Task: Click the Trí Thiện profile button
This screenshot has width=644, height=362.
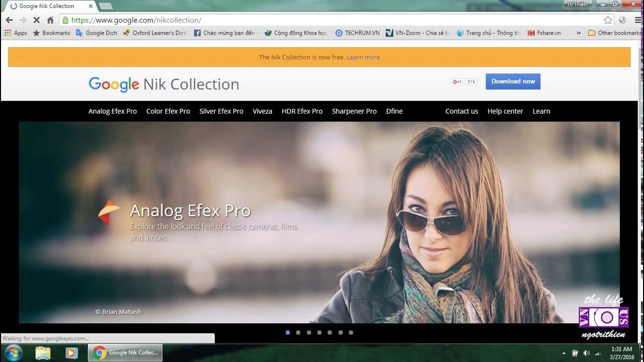Action: point(577,4)
